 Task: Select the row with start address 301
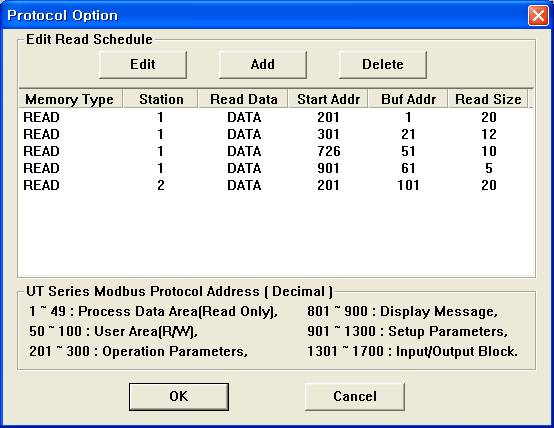coord(276,134)
